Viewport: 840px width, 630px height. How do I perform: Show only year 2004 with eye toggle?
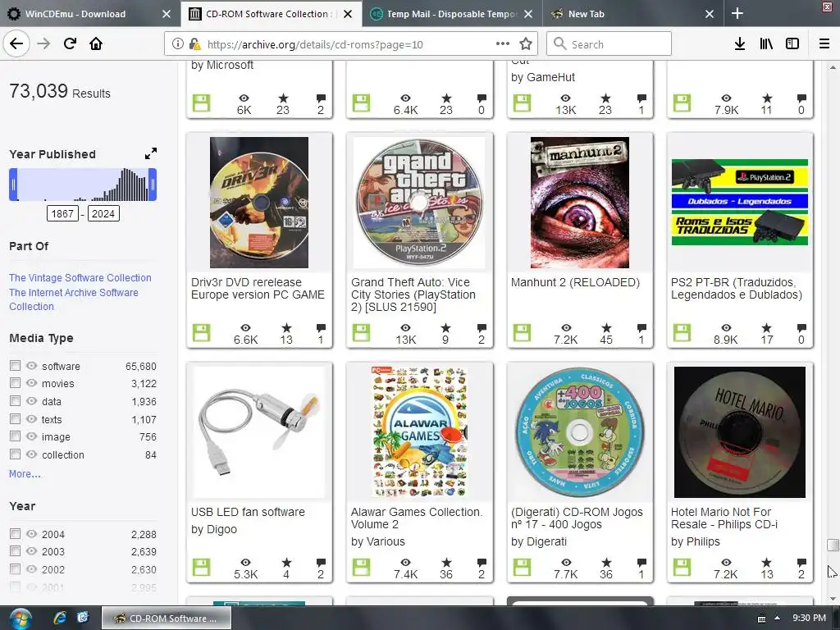coord(32,533)
